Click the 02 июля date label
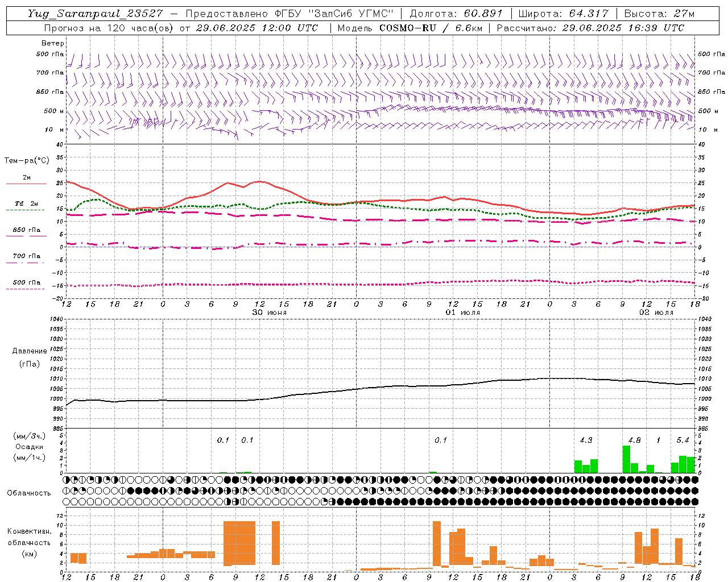Image resolution: width=728 pixels, height=582 pixels. pyautogui.click(x=656, y=313)
